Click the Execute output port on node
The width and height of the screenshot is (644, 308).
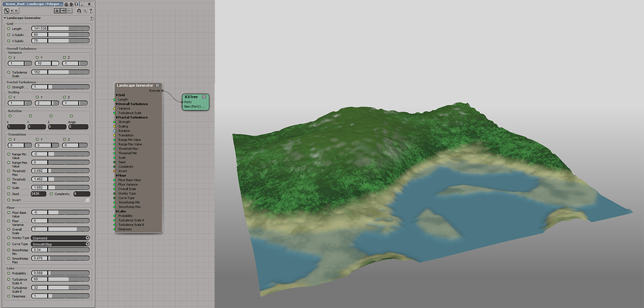point(162,90)
